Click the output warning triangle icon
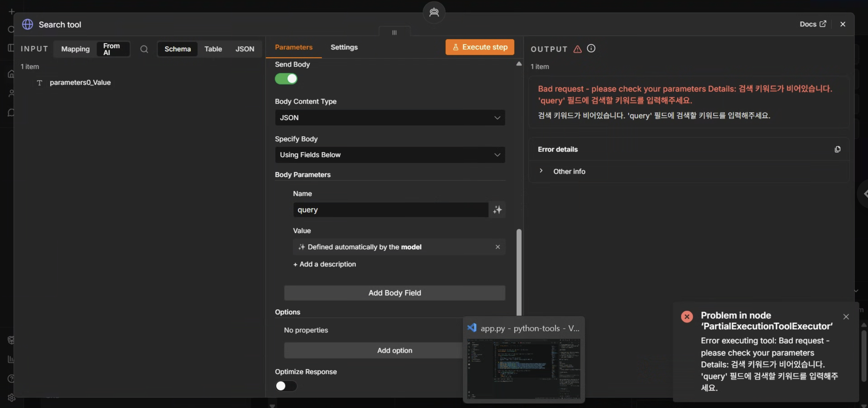The width and height of the screenshot is (868, 408). tap(577, 49)
